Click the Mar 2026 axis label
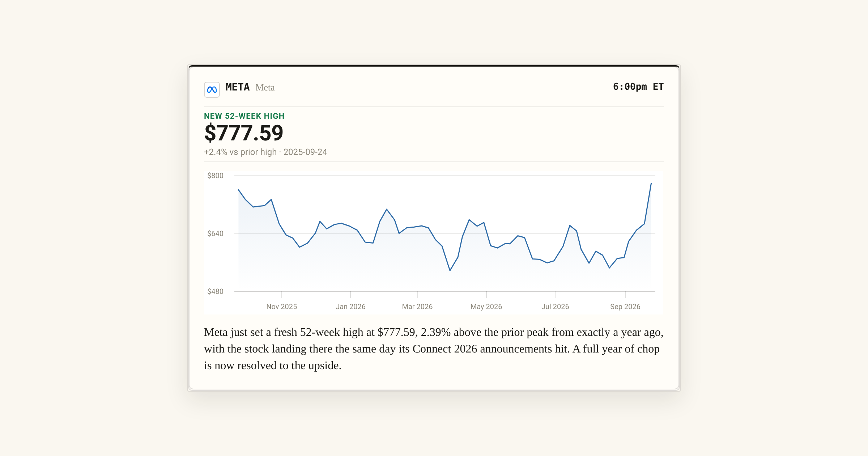The width and height of the screenshot is (868, 456). (417, 307)
